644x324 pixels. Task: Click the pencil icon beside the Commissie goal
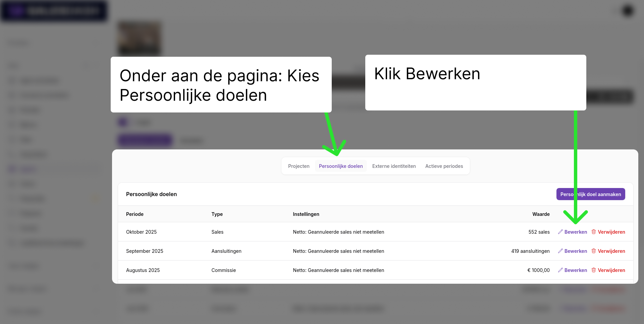pos(560,270)
